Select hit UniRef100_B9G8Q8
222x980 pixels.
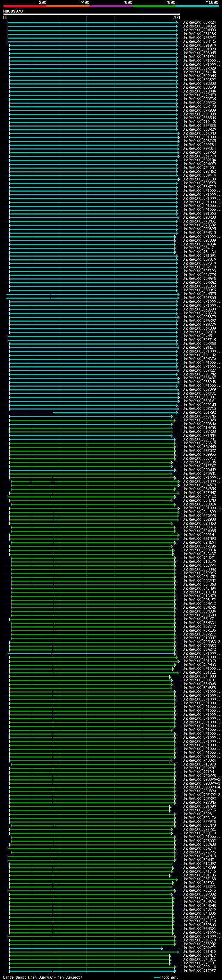199,84
